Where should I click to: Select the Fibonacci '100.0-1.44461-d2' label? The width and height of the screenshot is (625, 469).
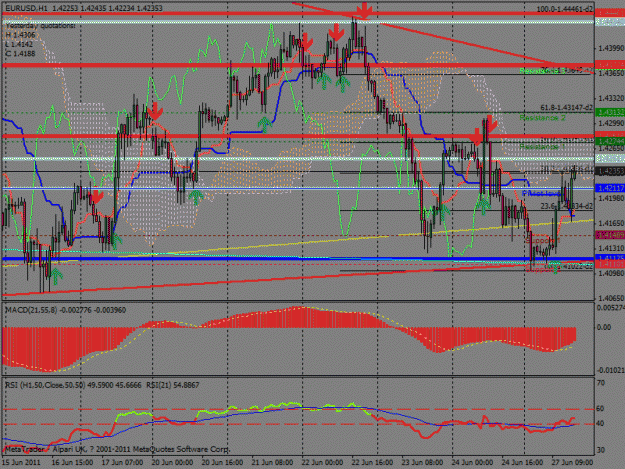point(564,9)
